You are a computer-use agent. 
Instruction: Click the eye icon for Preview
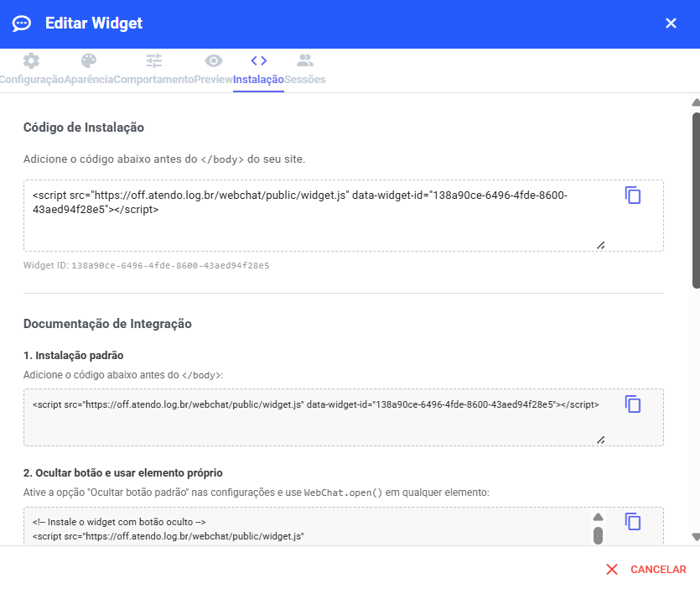pos(214,60)
